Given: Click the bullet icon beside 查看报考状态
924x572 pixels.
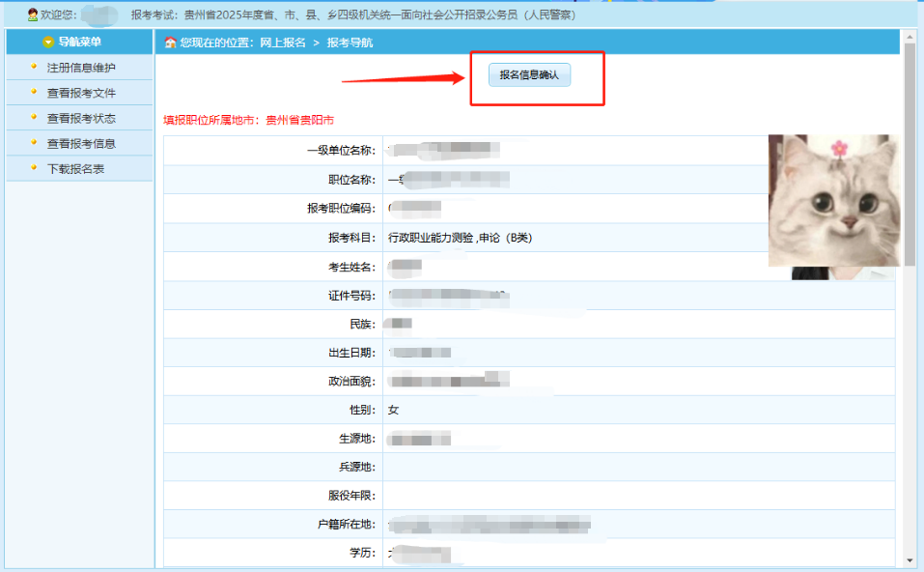Looking at the screenshot, I should (34, 117).
